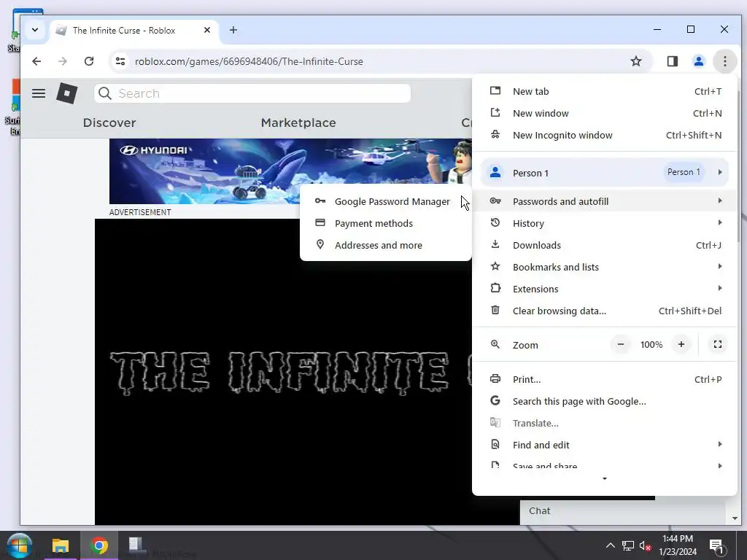Click the network tray icon
Viewport: 747px width, 560px height.
(x=628, y=545)
